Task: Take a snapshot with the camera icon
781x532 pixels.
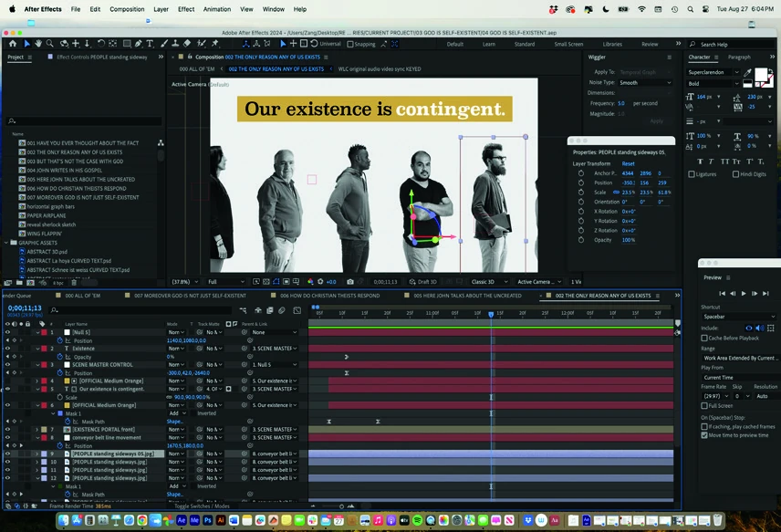Action: [x=350, y=282]
